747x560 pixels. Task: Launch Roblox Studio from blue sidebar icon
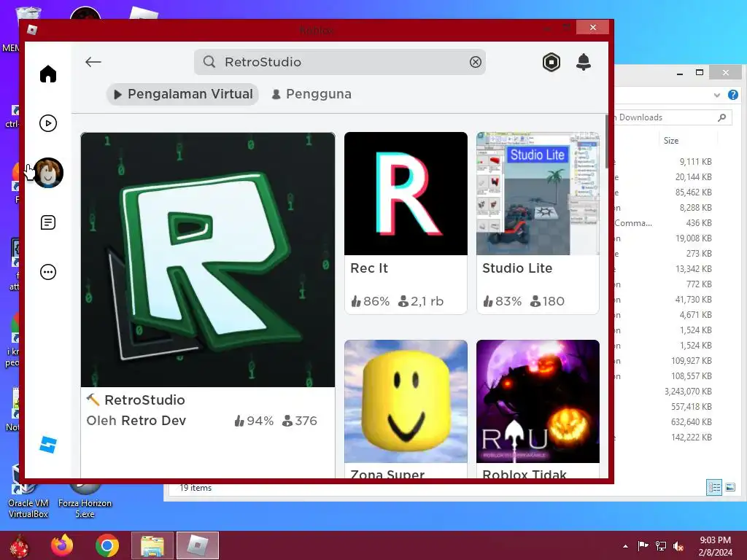pyautogui.click(x=48, y=445)
